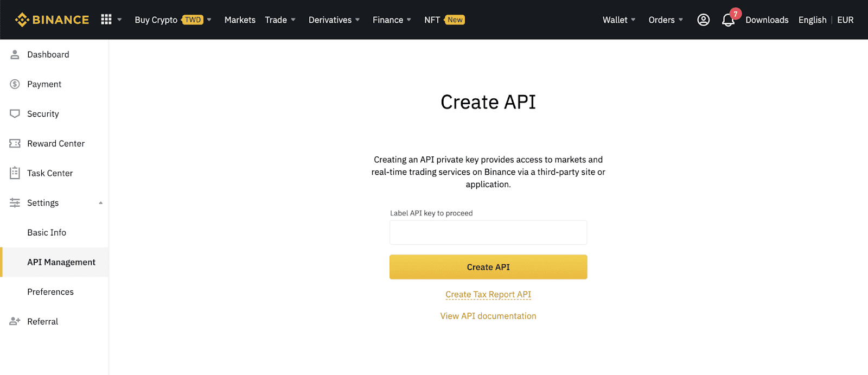The image size is (868, 375).
Task: Expand the Wallet dropdown menu
Action: 618,20
